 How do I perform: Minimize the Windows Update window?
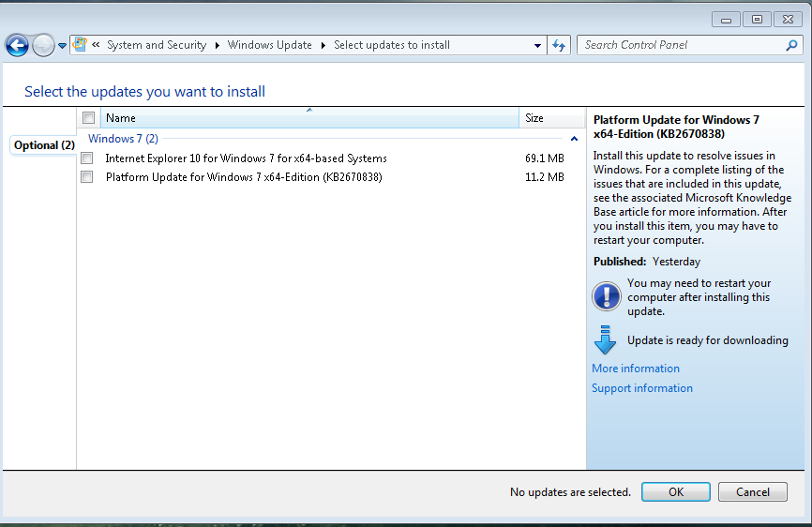tap(726, 20)
